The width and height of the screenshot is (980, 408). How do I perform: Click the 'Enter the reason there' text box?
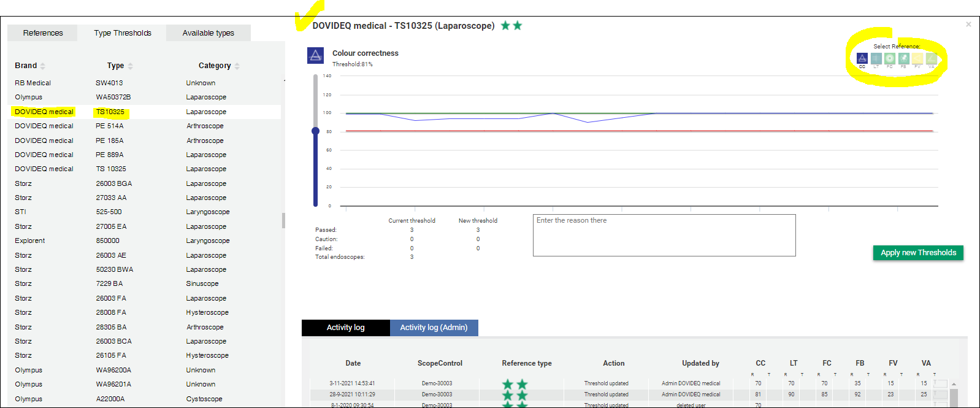tap(664, 235)
